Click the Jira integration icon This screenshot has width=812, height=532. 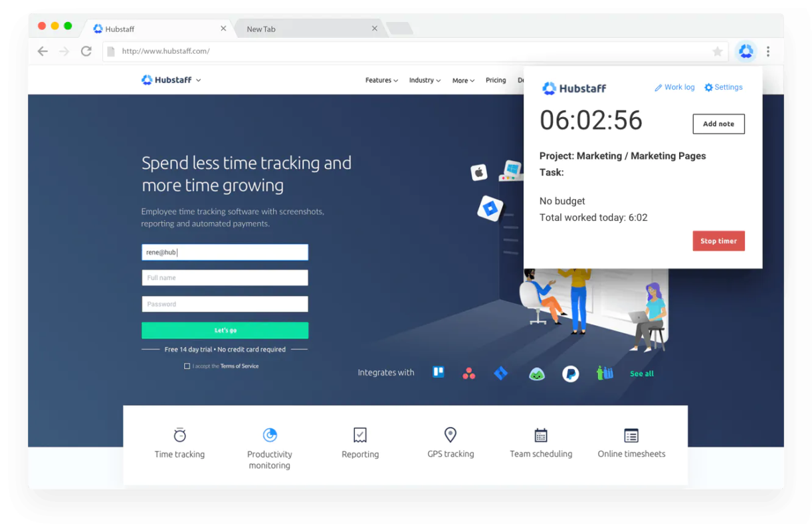(x=501, y=374)
